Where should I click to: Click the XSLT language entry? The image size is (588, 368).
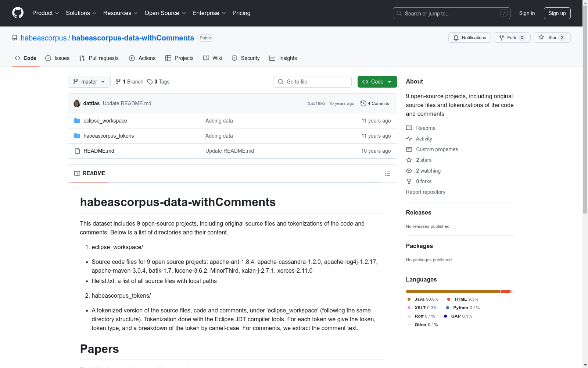click(422, 308)
